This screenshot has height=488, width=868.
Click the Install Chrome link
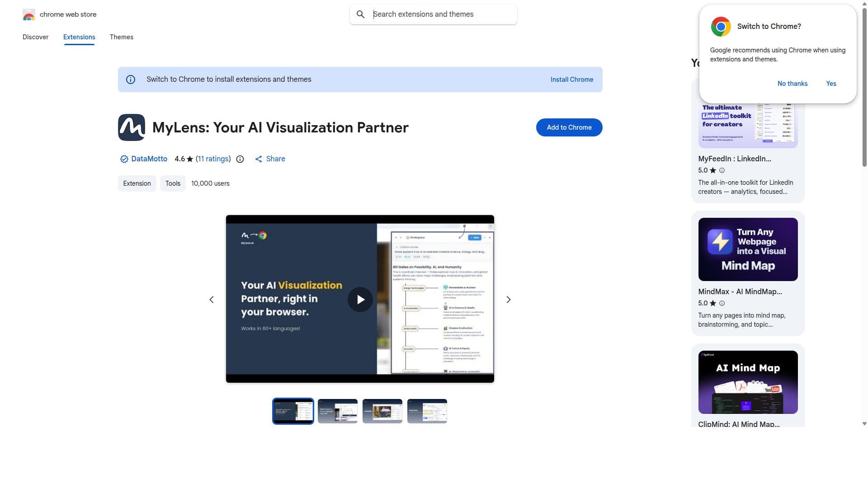[x=572, y=80]
